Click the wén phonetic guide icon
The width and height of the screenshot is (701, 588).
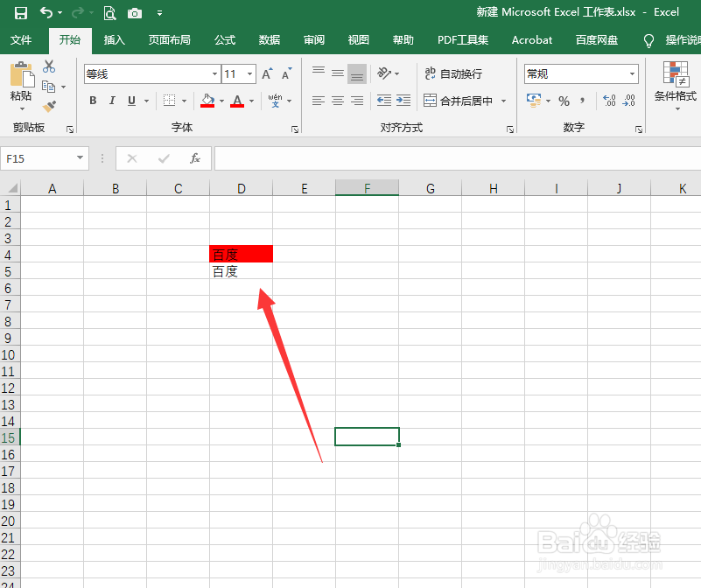click(275, 101)
